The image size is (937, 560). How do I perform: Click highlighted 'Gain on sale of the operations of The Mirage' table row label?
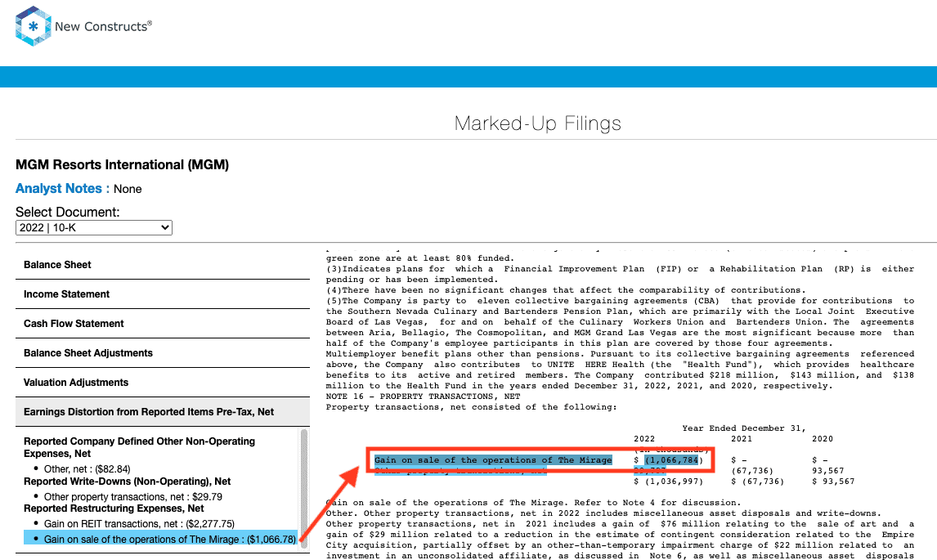point(493,460)
